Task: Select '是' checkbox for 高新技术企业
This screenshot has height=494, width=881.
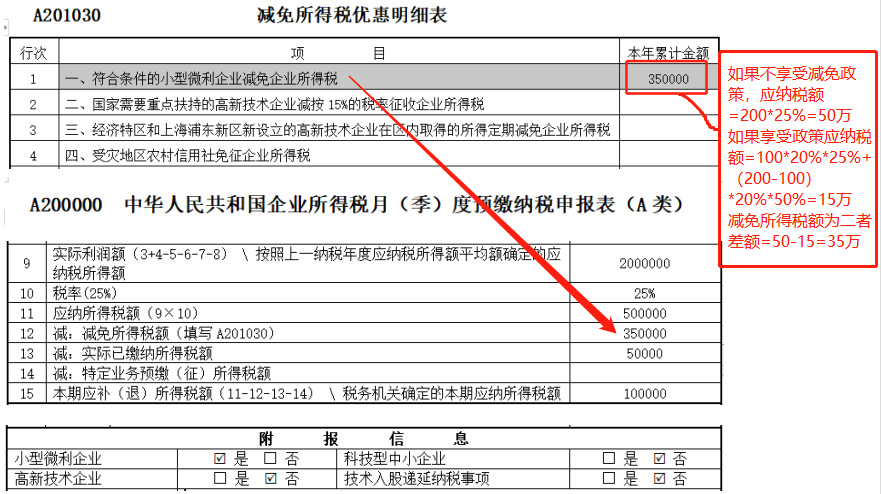Action: coord(220,479)
